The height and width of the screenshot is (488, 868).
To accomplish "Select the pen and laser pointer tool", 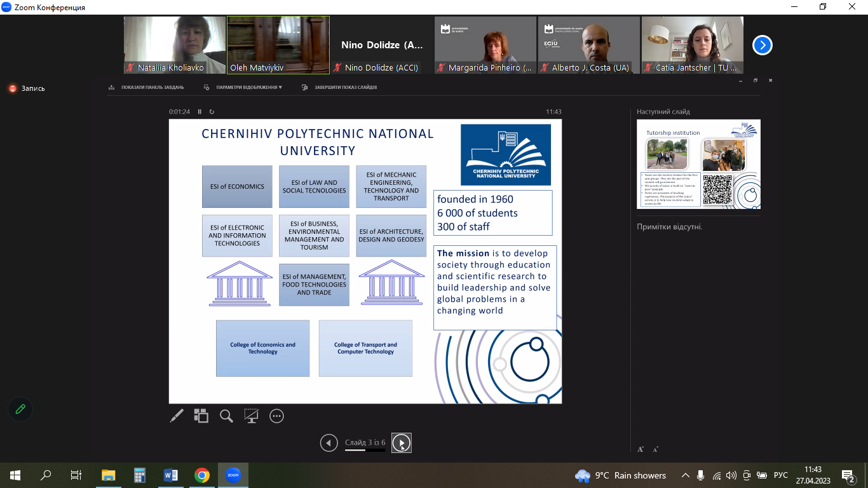I will coord(177,416).
